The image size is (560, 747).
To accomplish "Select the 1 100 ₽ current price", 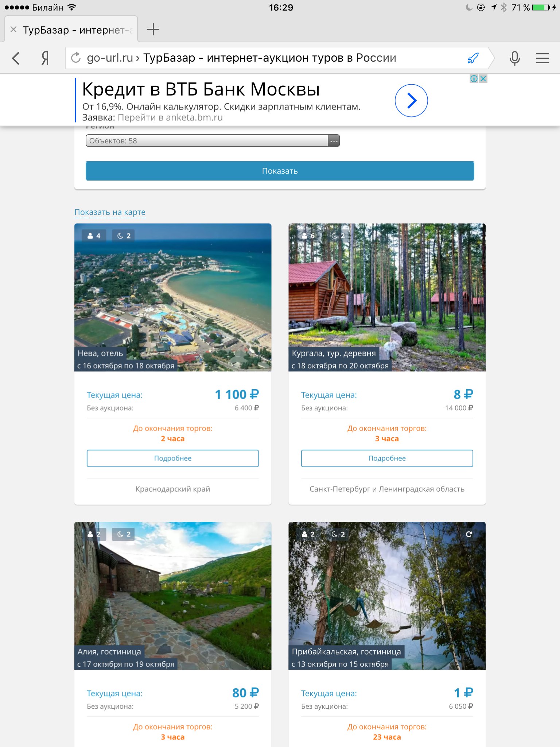I will [x=237, y=394].
